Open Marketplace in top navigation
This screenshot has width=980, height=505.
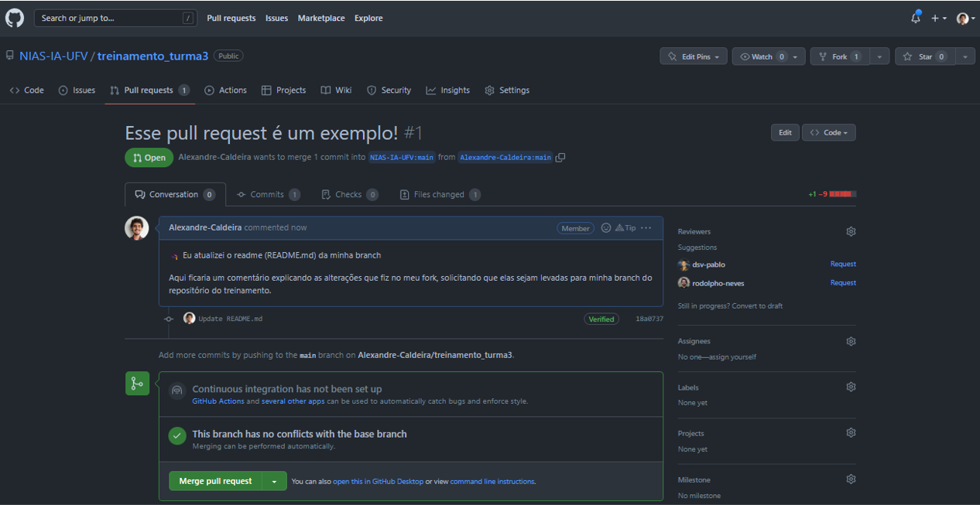coord(321,18)
